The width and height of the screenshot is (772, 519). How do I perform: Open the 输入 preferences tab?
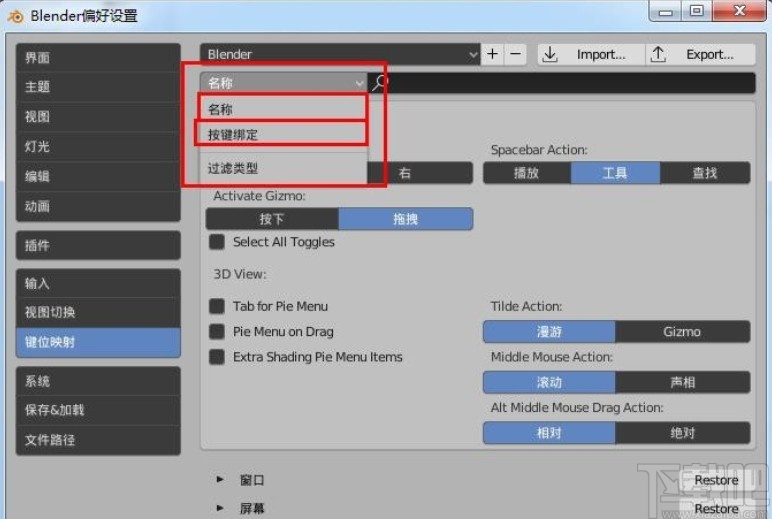coord(98,283)
